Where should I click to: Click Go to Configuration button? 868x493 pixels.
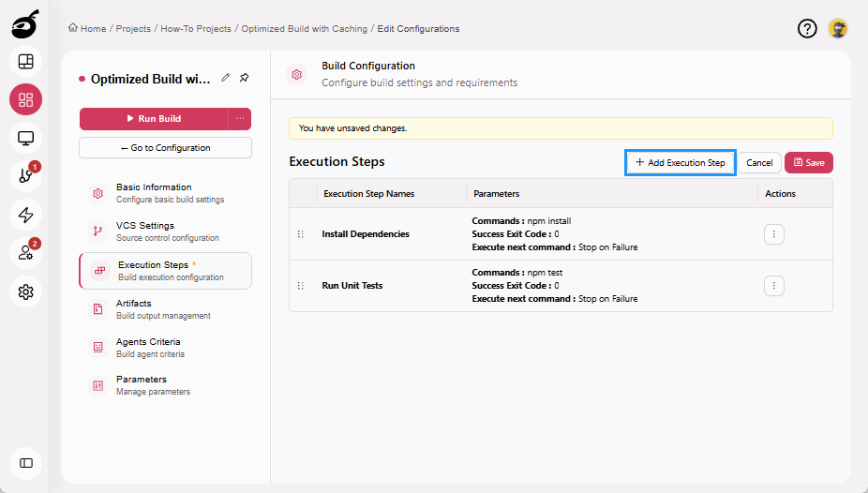coord(165,148)
